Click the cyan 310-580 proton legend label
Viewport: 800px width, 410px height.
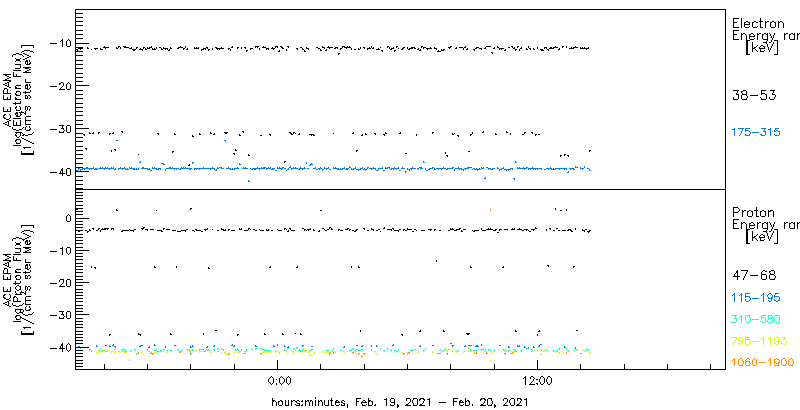pyautogui.click(x=756, y=320)
